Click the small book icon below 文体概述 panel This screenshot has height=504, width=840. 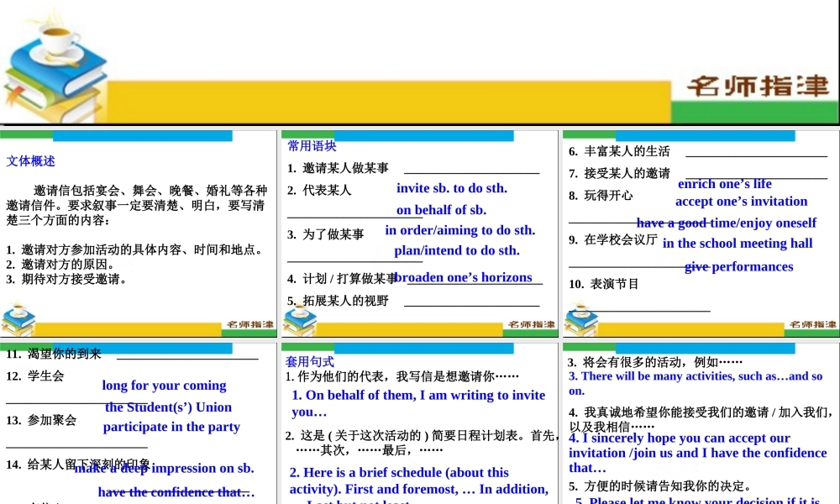tap(18, 318)
